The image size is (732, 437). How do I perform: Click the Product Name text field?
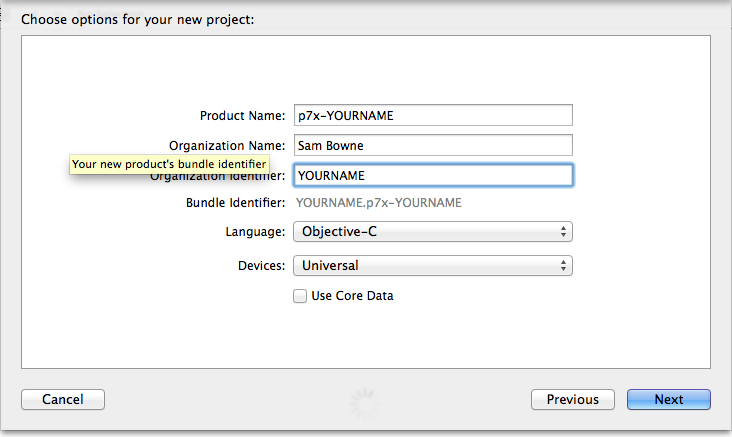click(432, 115)
